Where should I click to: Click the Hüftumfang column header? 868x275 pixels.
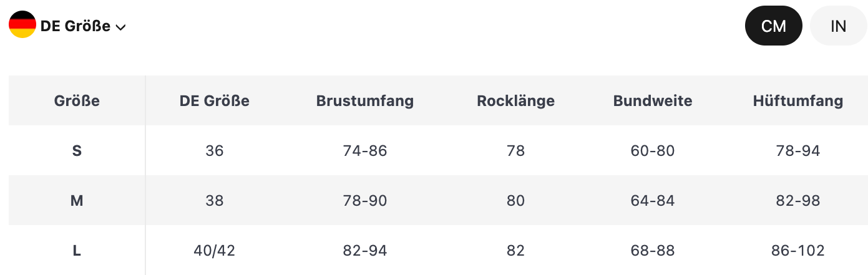click(798, 100)
